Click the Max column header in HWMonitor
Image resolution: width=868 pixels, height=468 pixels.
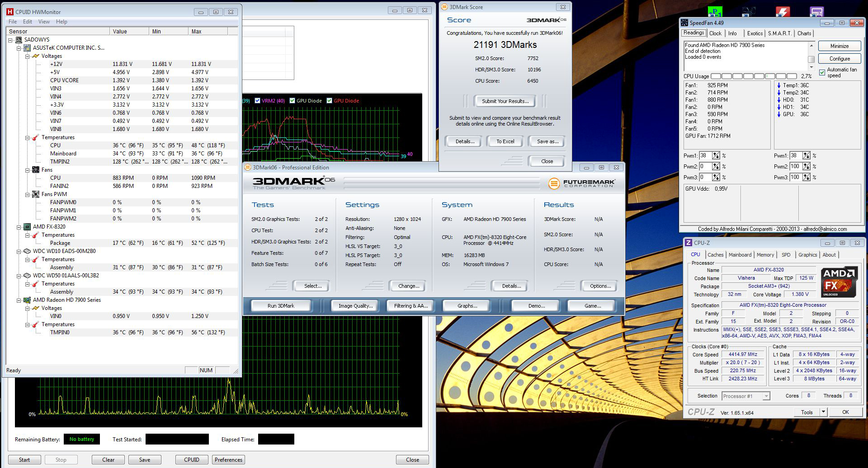pyautogui.click(x=208, y=31)
